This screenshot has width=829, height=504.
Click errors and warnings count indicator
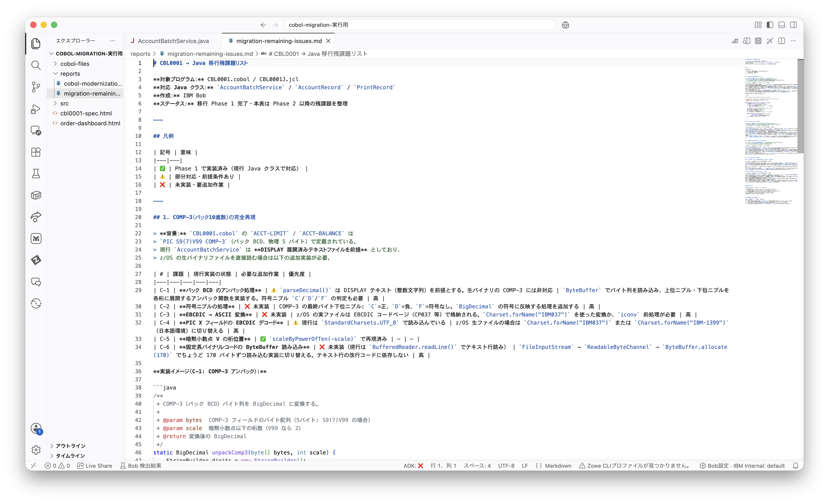point(57,466)
